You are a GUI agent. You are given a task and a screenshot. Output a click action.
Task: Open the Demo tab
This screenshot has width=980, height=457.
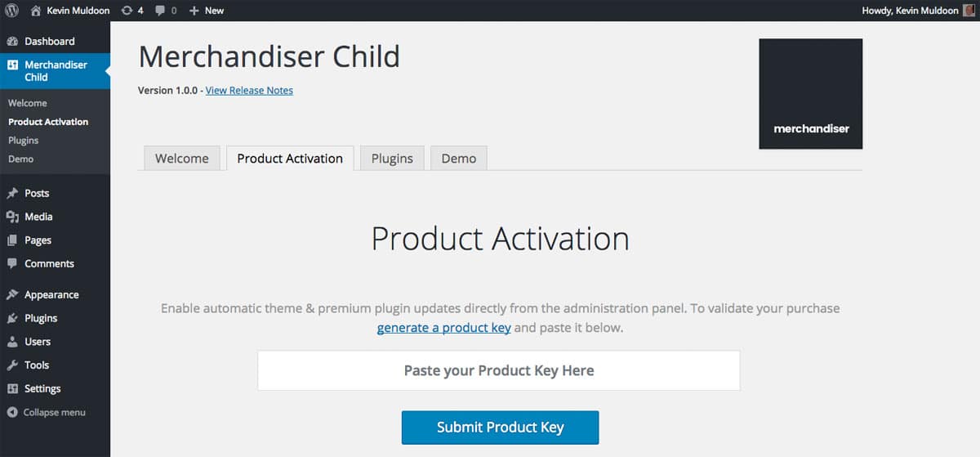click(459, 159)
